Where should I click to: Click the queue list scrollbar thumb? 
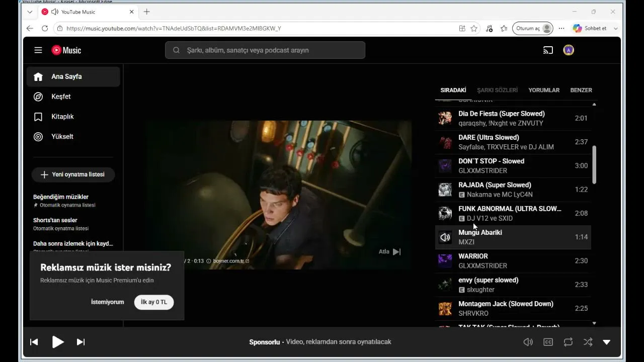coord(594,165)
